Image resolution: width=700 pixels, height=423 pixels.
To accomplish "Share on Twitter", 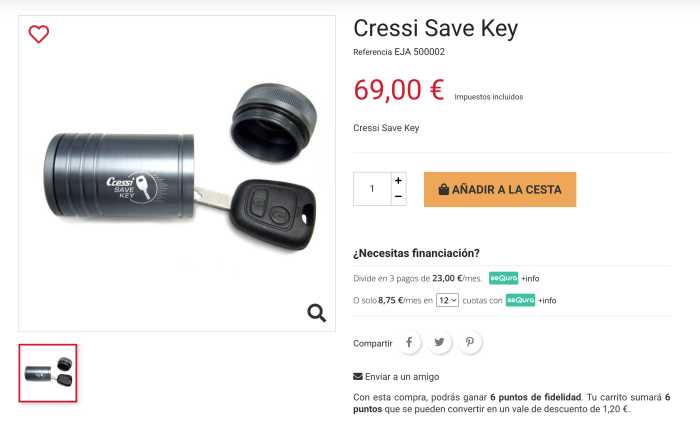I will tap(439, 342).
